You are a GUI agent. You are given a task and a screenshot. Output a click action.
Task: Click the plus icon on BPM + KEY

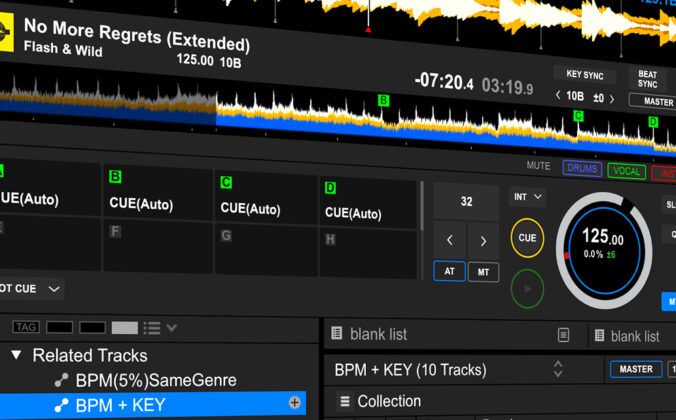(x=295, y=403)
